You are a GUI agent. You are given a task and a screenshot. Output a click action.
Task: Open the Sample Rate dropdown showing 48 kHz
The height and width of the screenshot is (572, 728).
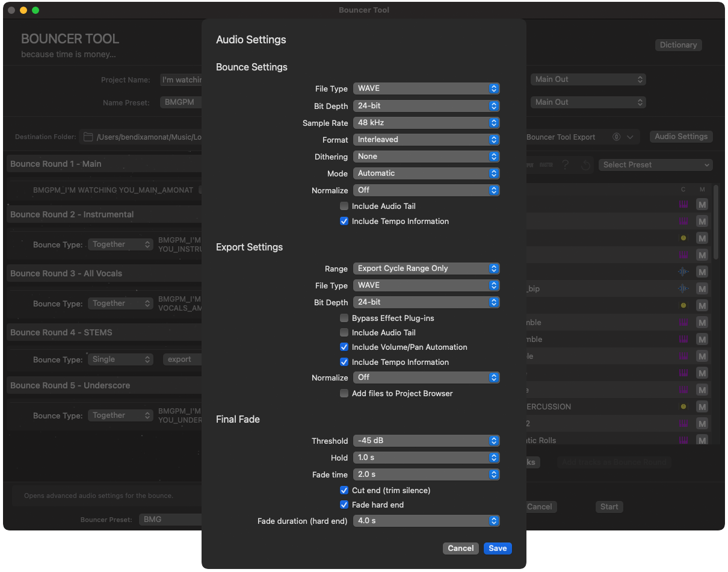426,123
